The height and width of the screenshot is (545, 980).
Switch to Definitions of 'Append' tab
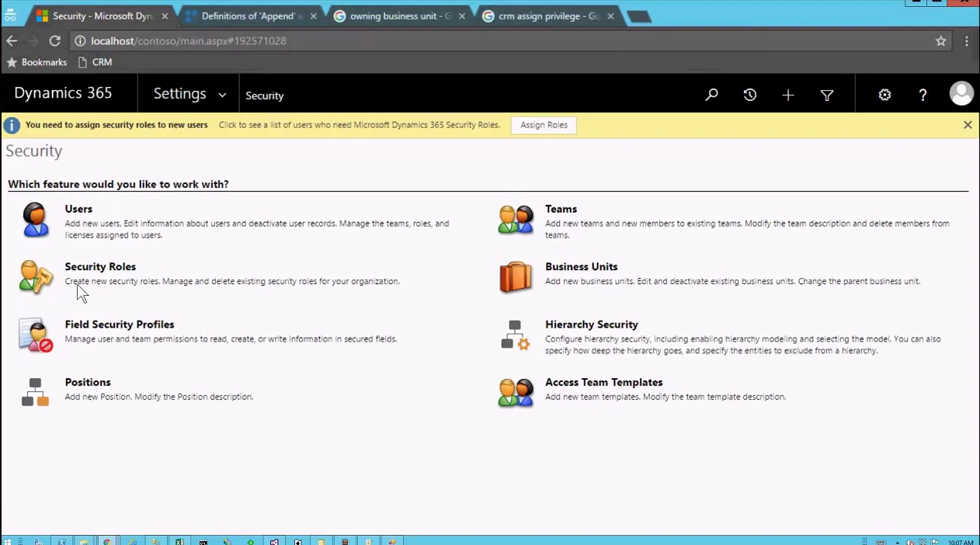pyautogui.click(x=252, y=16)
